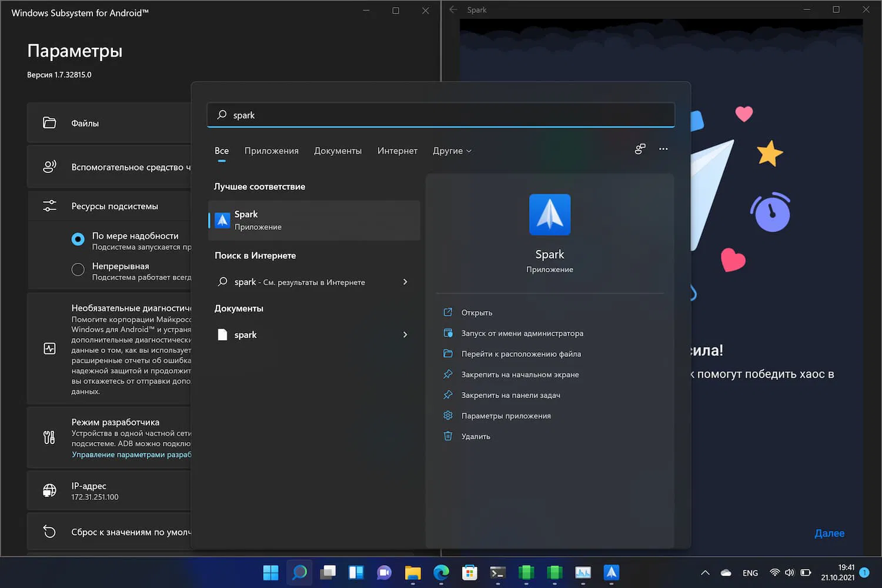This screenshot has height=588, width=882.
Task: Open Microsoft Store from the taskbar
Action: pyautogui.click(x=469, y=572)
